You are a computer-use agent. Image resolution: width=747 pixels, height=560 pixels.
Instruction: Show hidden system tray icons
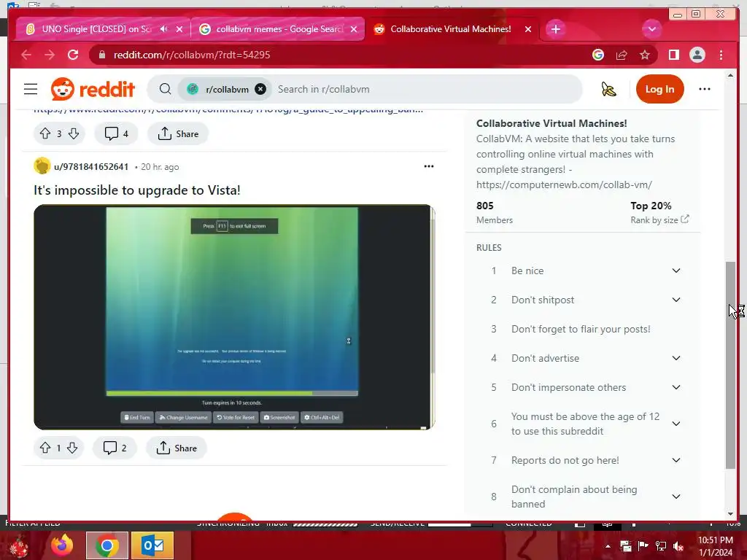coord(608,546)
